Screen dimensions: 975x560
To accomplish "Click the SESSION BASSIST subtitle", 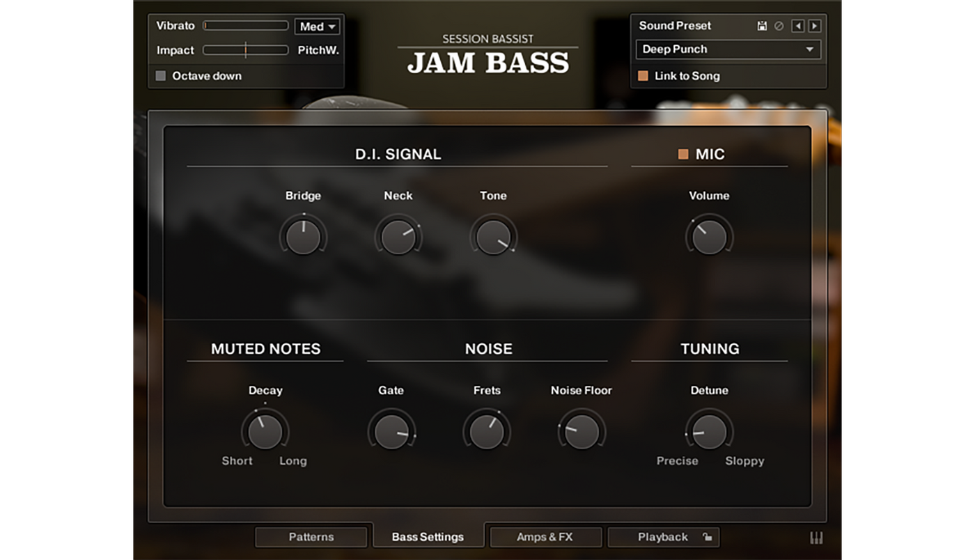I will 487,39.
